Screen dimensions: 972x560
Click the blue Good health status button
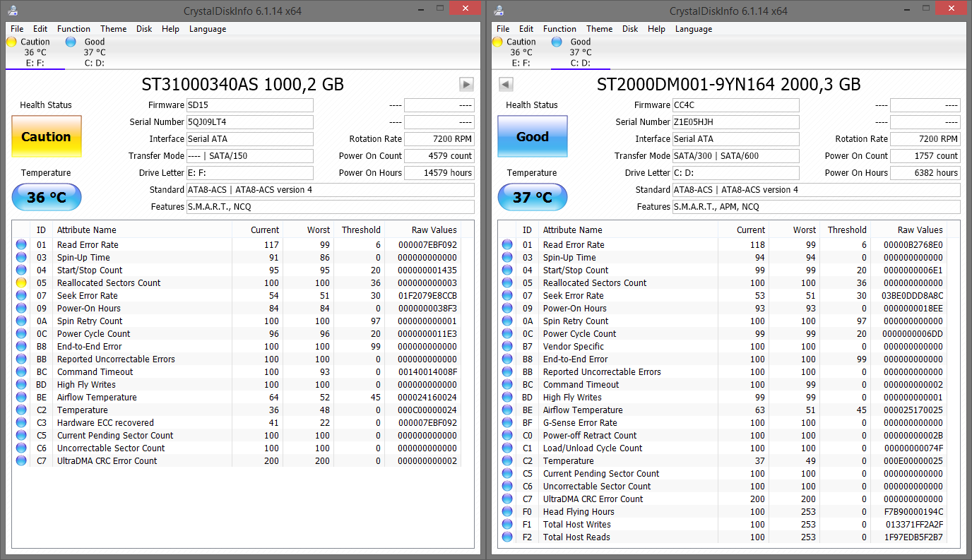click(x=533, y=137)
